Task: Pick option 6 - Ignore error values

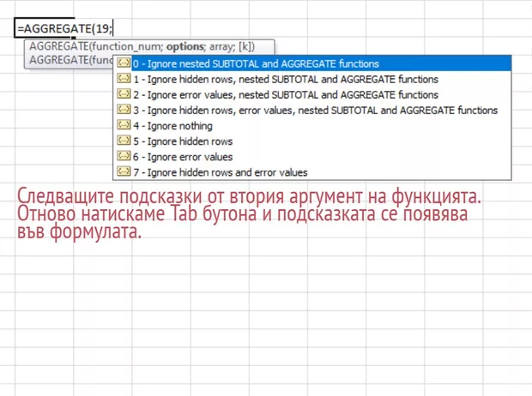Action: (312, 157)
